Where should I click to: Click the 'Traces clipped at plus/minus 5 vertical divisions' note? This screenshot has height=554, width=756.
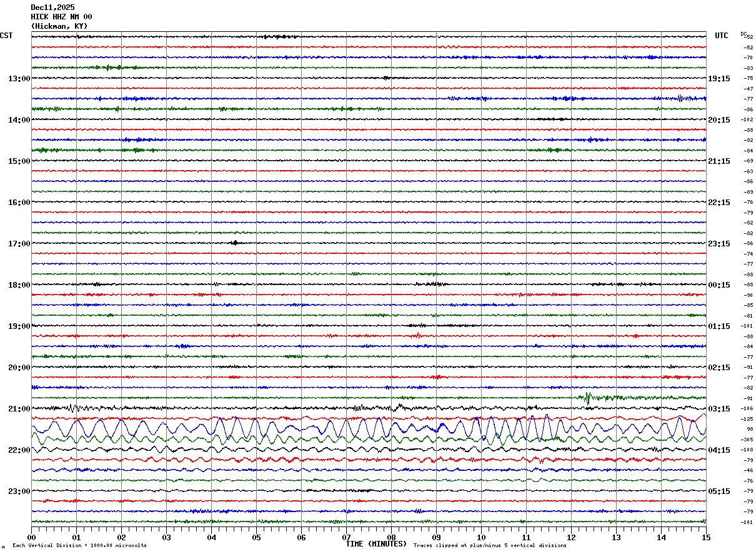tap(490, 546)
